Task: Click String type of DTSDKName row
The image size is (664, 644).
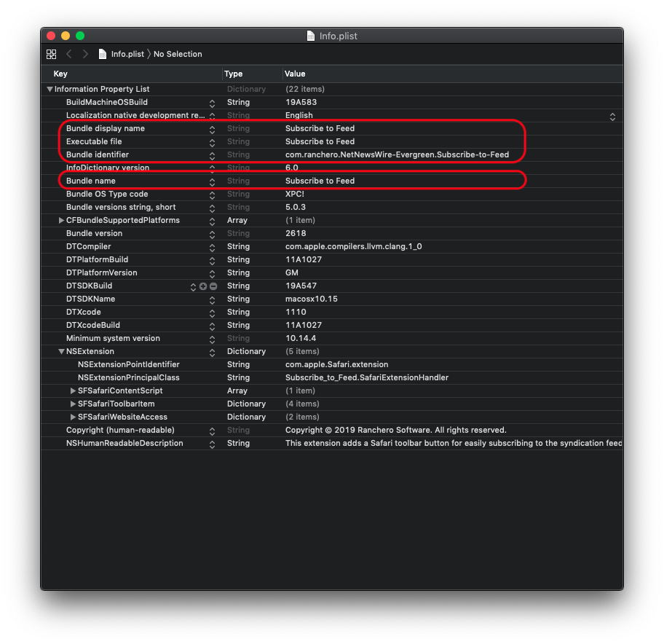Action: tap(238, 299)
